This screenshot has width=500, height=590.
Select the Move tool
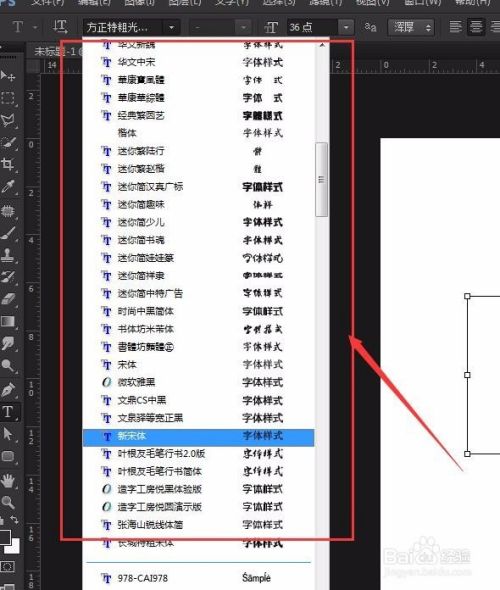click(8, 76)
